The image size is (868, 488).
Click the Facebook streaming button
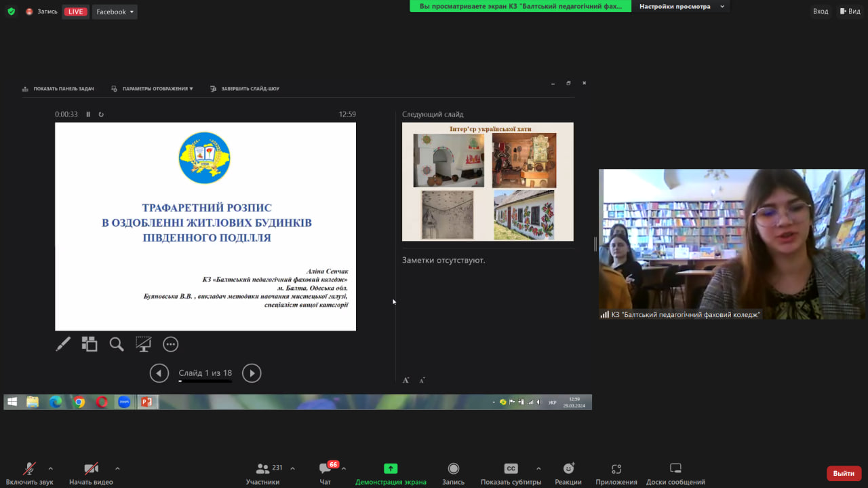click(114, 11)
